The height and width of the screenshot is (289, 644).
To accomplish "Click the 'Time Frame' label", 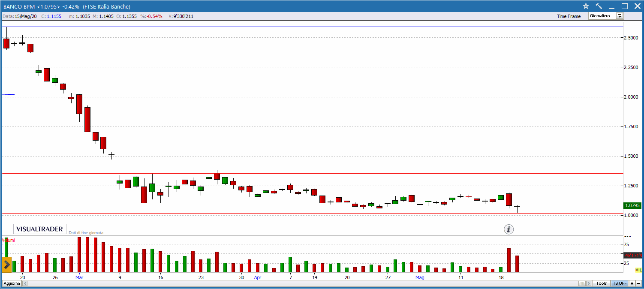I will point(569,16).
